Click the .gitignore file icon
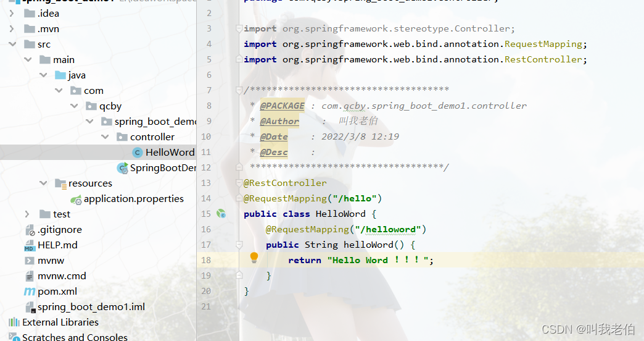644x341 pixels. click(30, 230)
